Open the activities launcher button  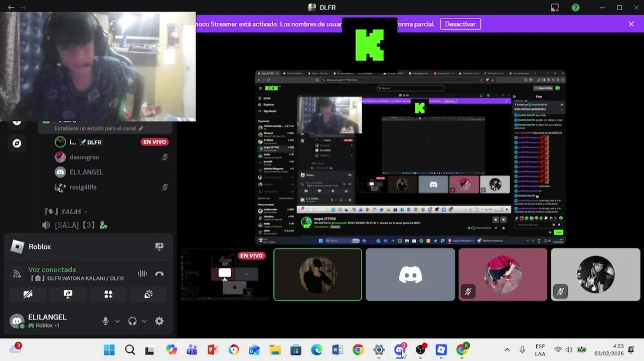coord(108,294)
